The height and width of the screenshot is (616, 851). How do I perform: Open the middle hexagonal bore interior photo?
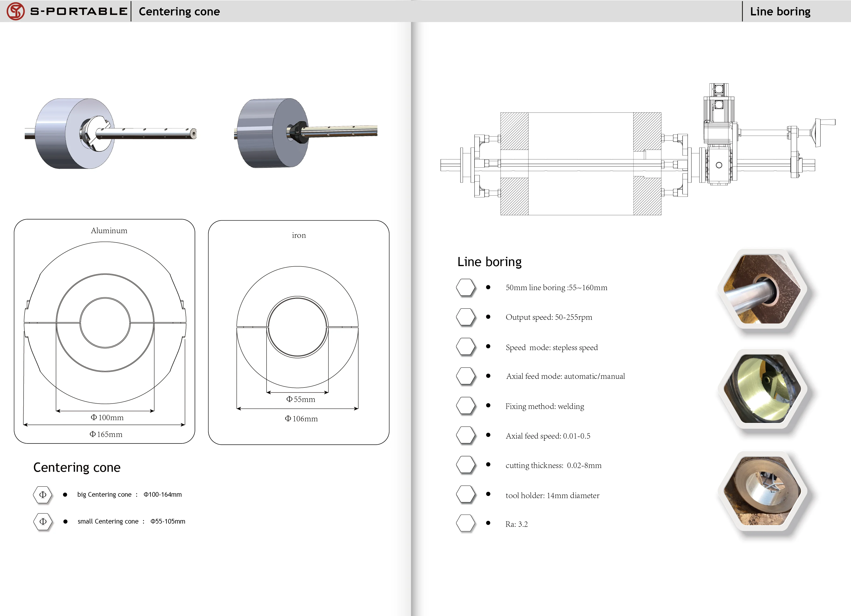tap(763, 389)
